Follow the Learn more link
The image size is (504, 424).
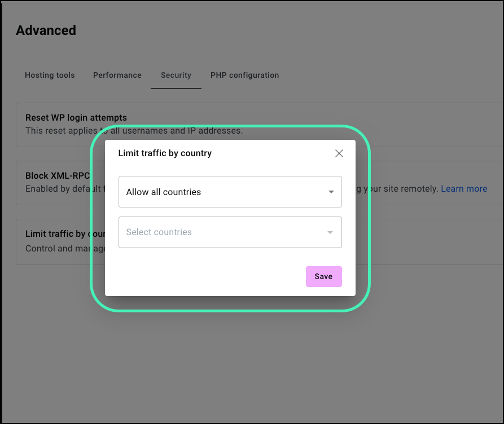pyautogui.click(x=464, y=188)
